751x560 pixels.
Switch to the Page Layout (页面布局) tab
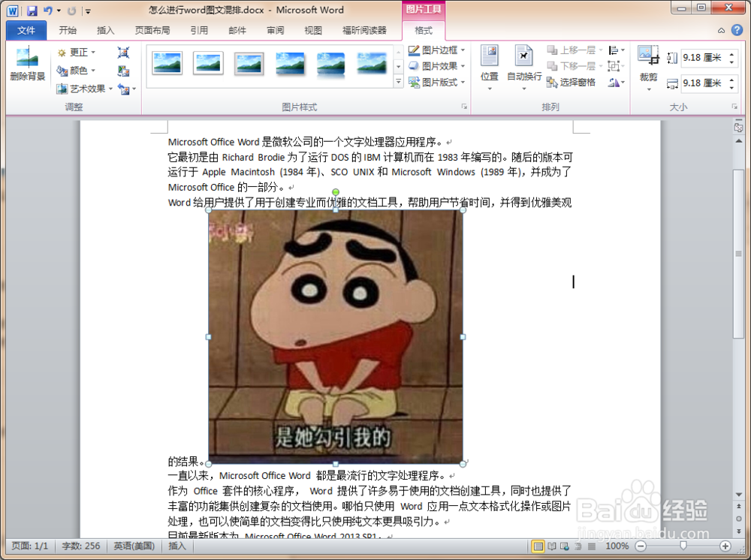(152, 30)
